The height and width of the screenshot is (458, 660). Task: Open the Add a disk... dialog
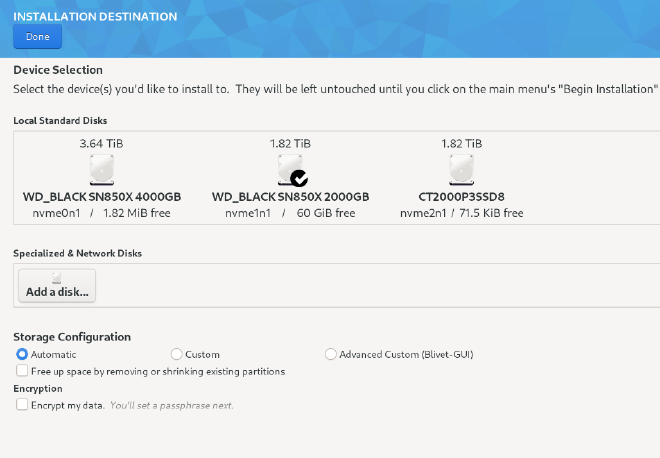[x=57, y=286]
